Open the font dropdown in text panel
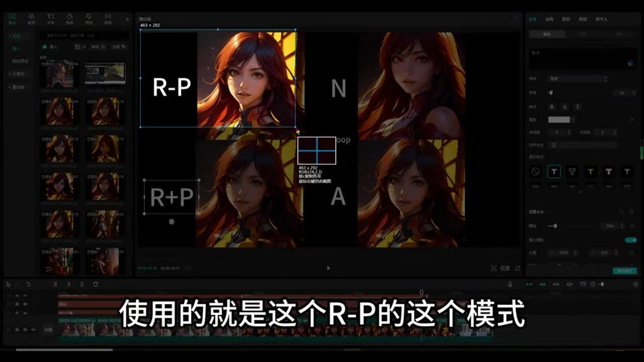The height and width of the screenshot is (362, 644). 578,79
